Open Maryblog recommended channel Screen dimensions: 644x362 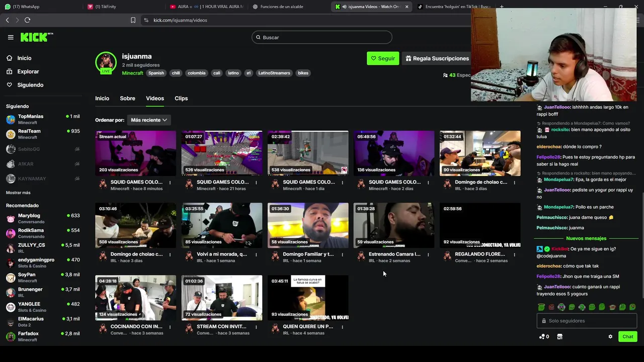pyautogui.click(x=43, y=218)
